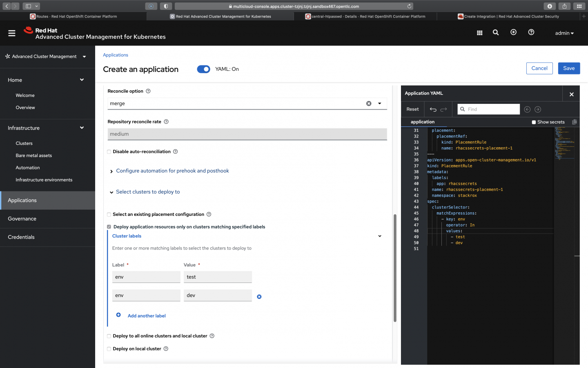Remove the env dev label row

click(x=259, y=297)
